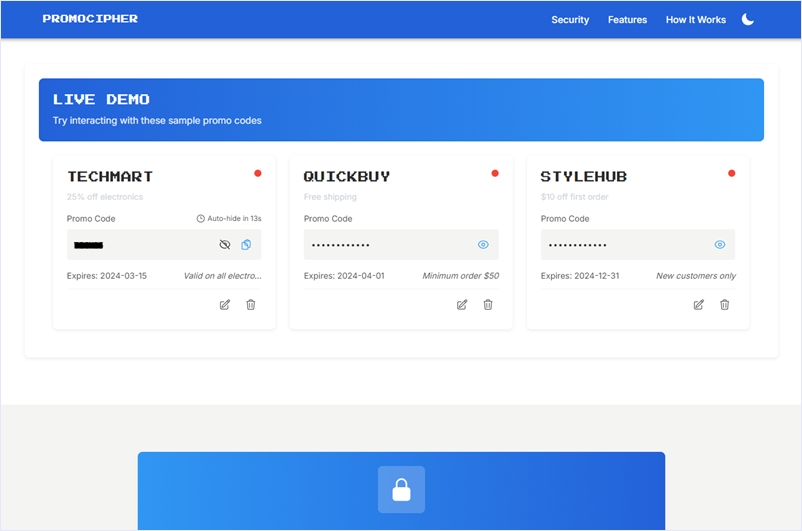Delete the TechMart promo card
The height and width of the screenshot is (531, 802).
[x=251, y=305]
